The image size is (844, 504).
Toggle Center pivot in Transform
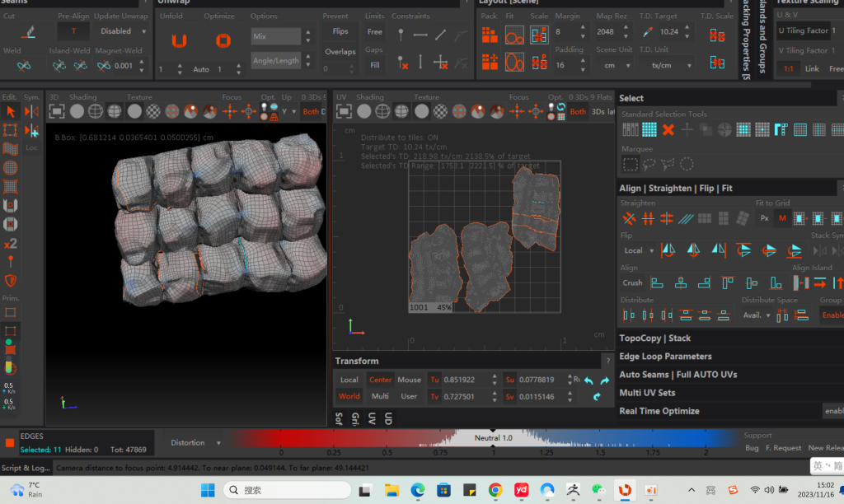click(380, 380)
